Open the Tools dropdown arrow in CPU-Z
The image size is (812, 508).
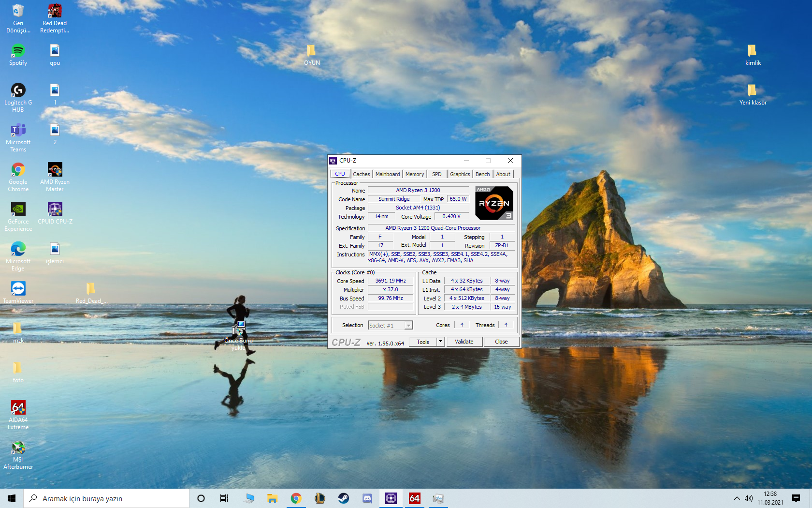[x=440, y=342]
